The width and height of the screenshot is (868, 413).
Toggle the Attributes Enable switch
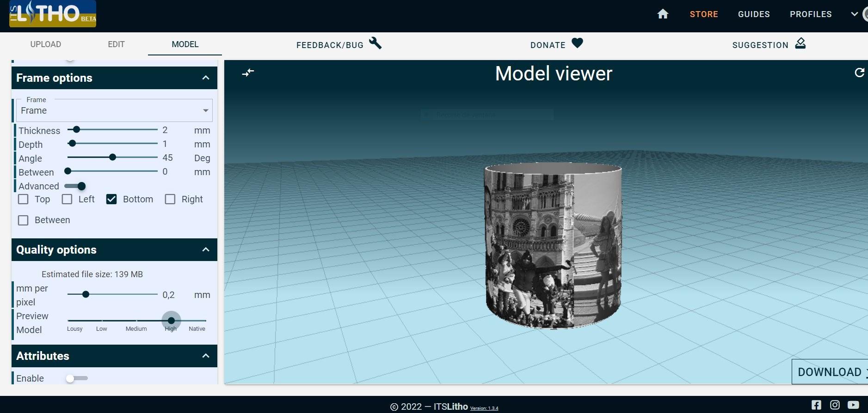(x=76, y=378)
